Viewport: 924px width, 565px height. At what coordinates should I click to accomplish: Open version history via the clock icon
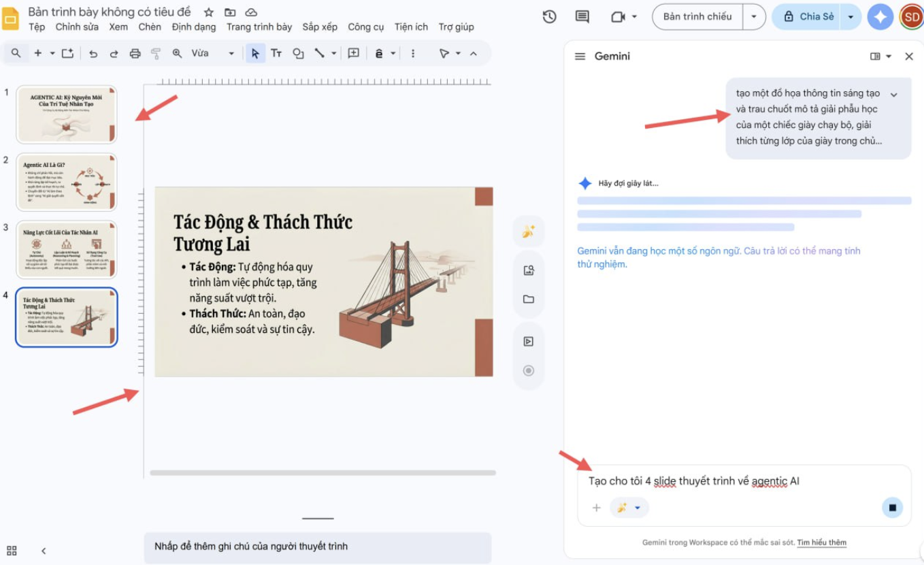[549, 16]
